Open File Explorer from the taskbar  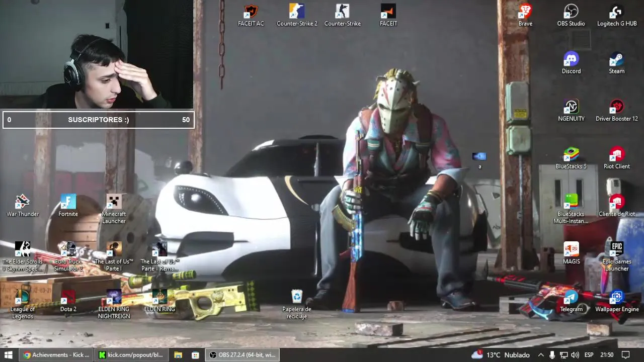pos(178,355)
